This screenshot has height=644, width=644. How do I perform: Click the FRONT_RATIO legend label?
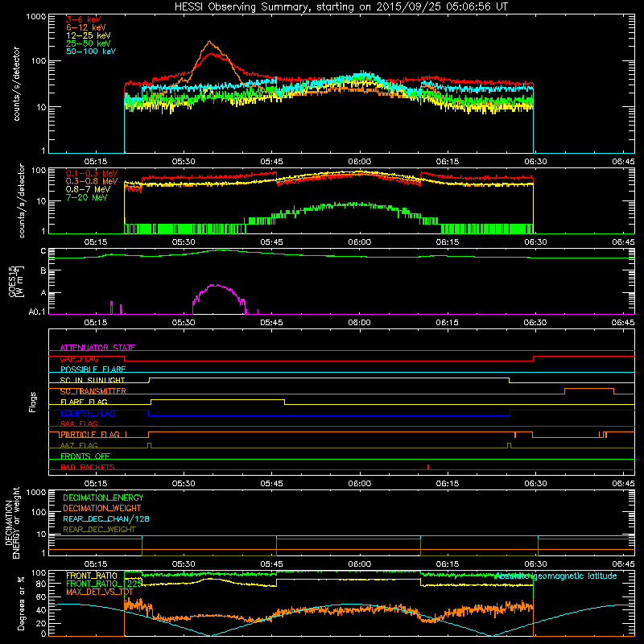tap(92, 576)
